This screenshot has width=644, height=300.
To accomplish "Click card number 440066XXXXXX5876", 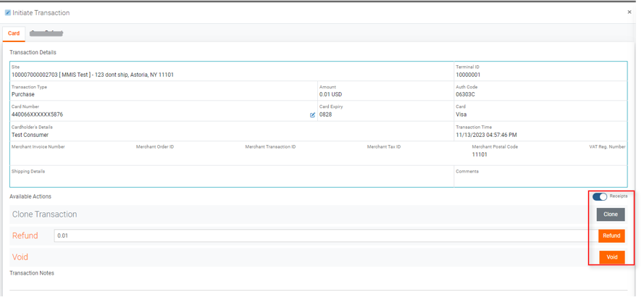I will point(38,114).
